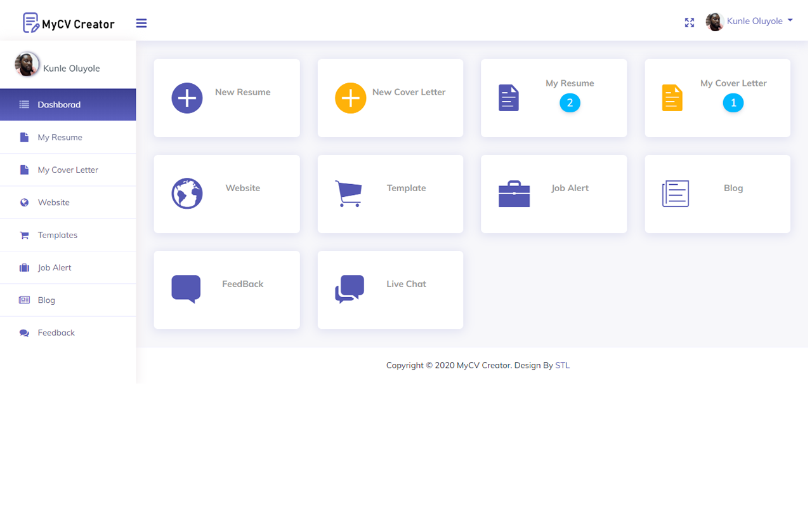Click the STL link in footer
This screenshot has width=812, height=508.
coord(562,365)
